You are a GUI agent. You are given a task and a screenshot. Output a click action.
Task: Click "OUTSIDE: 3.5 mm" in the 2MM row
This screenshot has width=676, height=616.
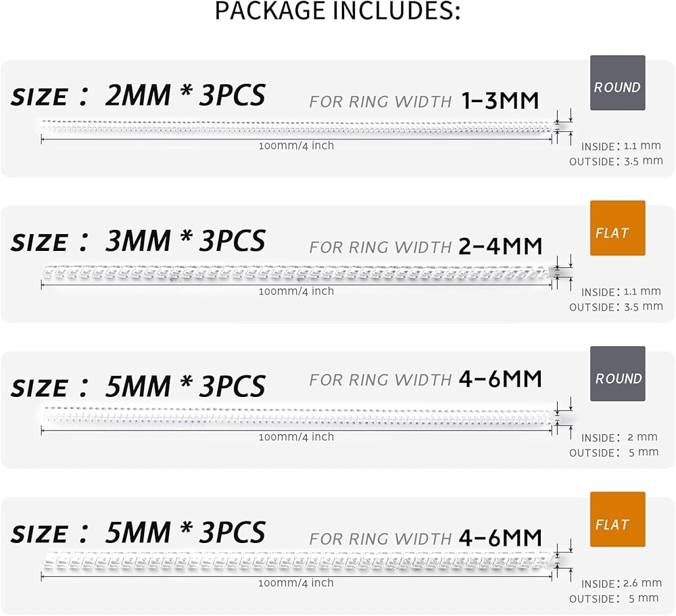[616, 161]
